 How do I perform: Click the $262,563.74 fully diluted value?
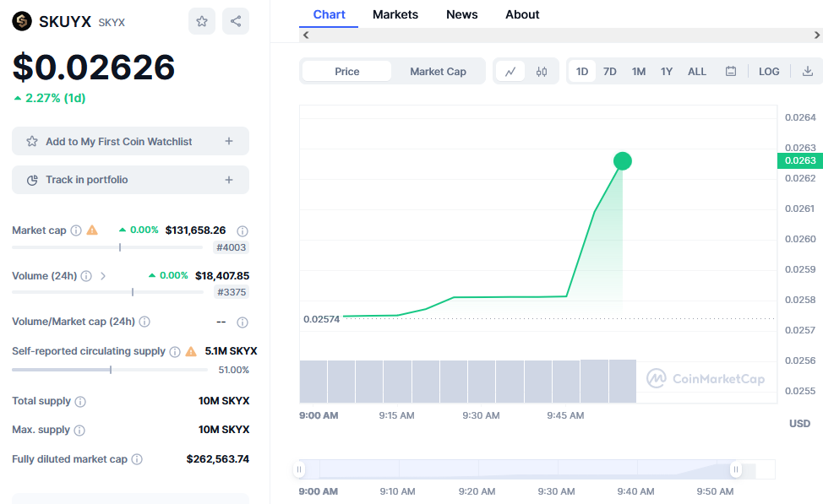click(218, 459)
